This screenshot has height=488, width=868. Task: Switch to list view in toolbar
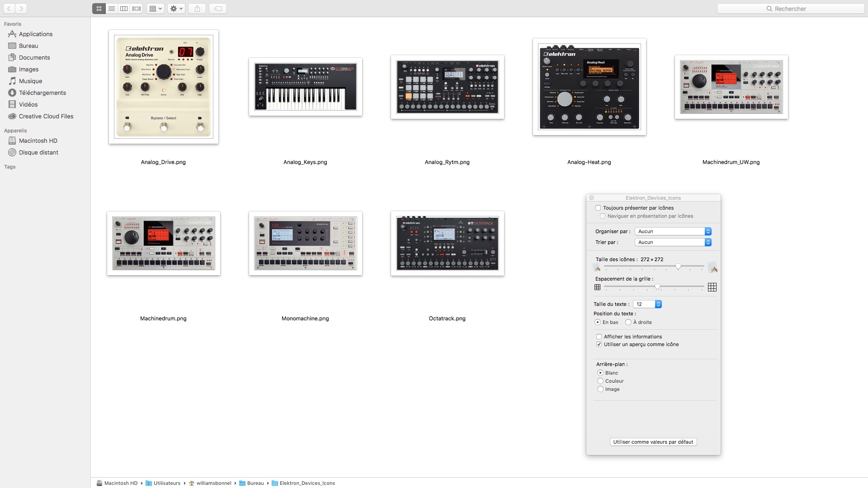pyautogui.click(x=111, y=9)
